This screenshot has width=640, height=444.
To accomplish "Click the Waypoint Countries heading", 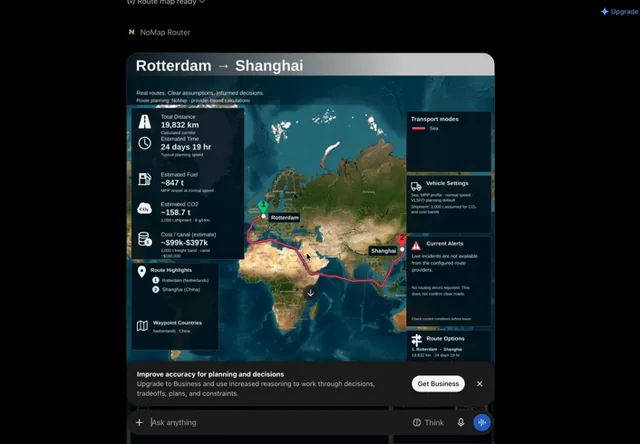I will click(x=177, y=323).
